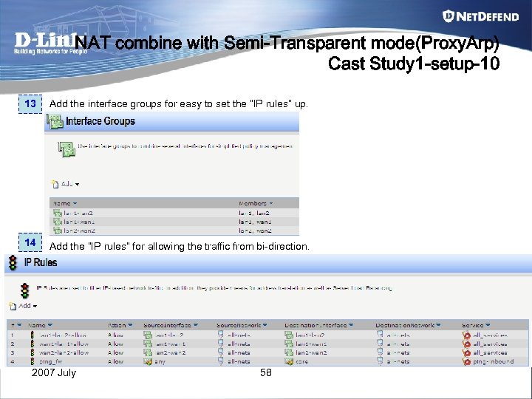Click all-nets source network in rule 3
The image size is (532, 399).
coord(239,352)
